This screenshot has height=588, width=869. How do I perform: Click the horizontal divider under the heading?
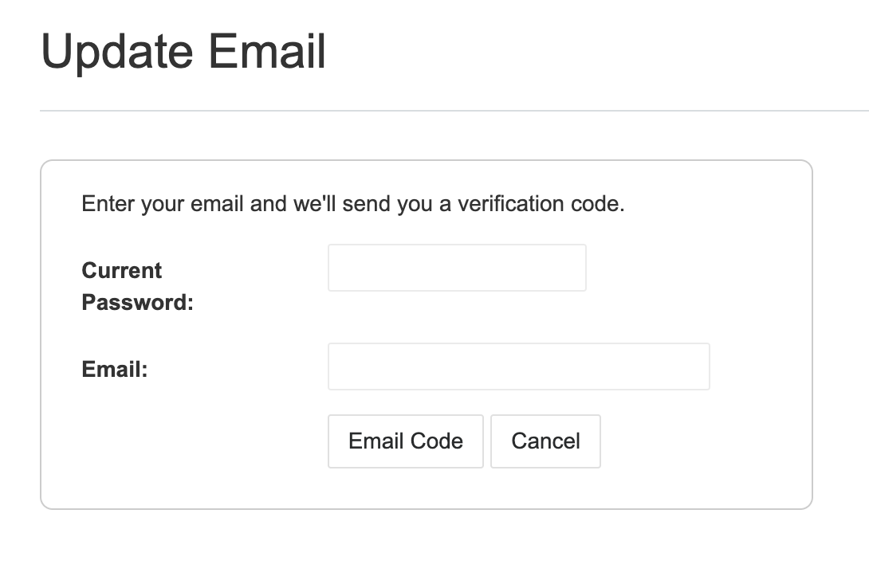click(x=454, y=111)
